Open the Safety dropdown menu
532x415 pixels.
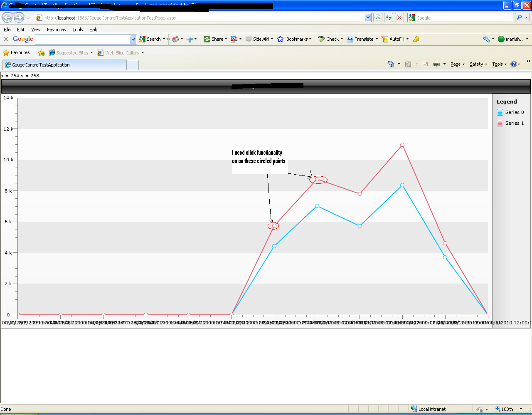(478, 64)
